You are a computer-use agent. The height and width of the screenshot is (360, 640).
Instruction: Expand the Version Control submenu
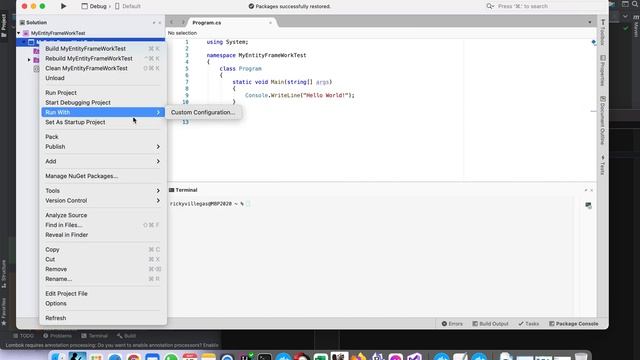coord(102,200)
